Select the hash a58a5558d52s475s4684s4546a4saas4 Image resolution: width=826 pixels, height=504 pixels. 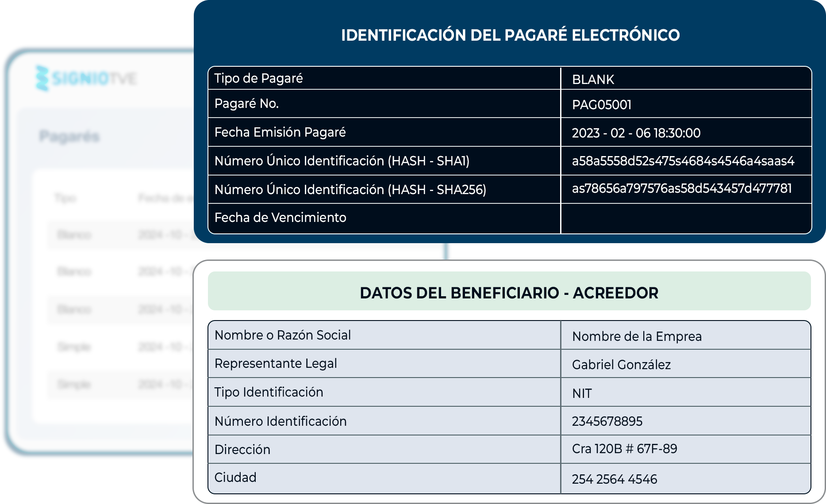[683, 161]
